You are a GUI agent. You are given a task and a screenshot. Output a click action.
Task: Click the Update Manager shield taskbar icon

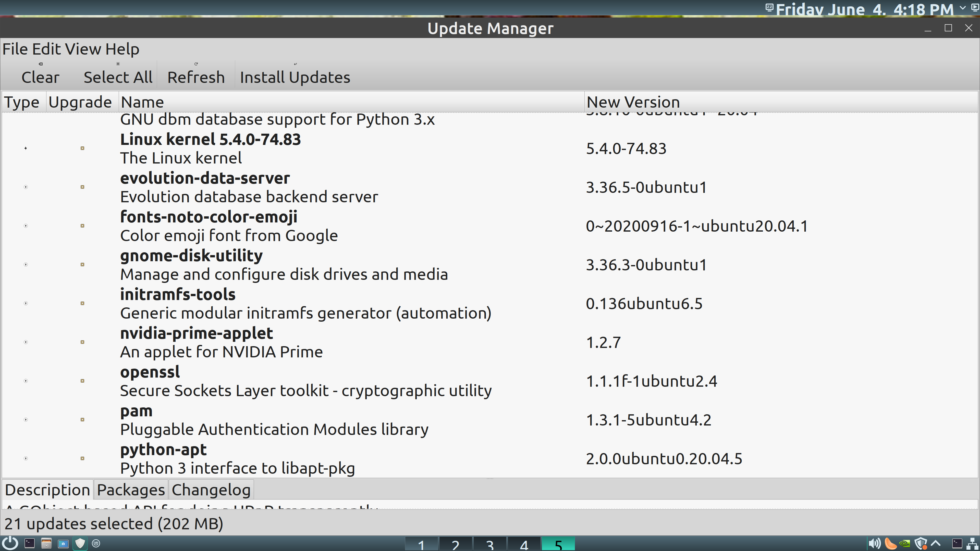pos(80,543)
